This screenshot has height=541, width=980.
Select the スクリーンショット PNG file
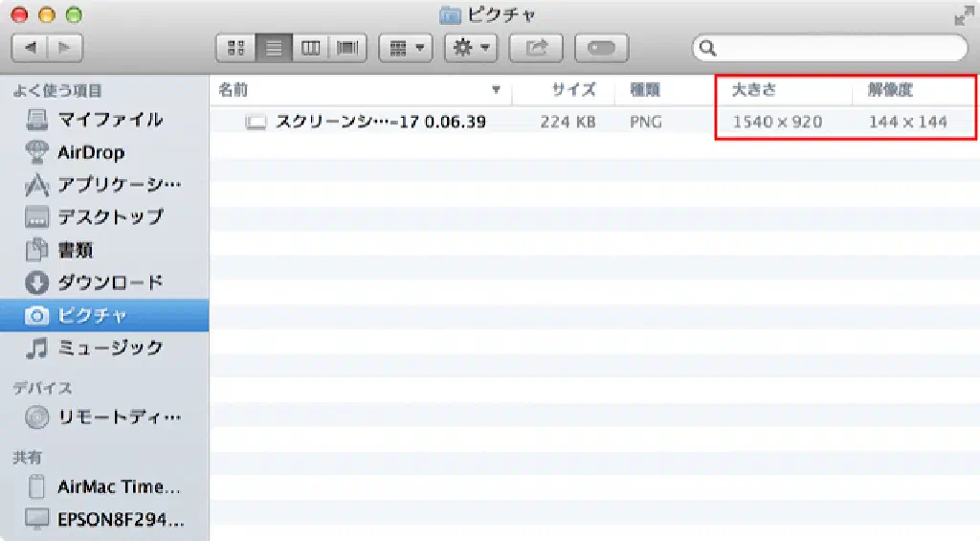pos(379,122)
